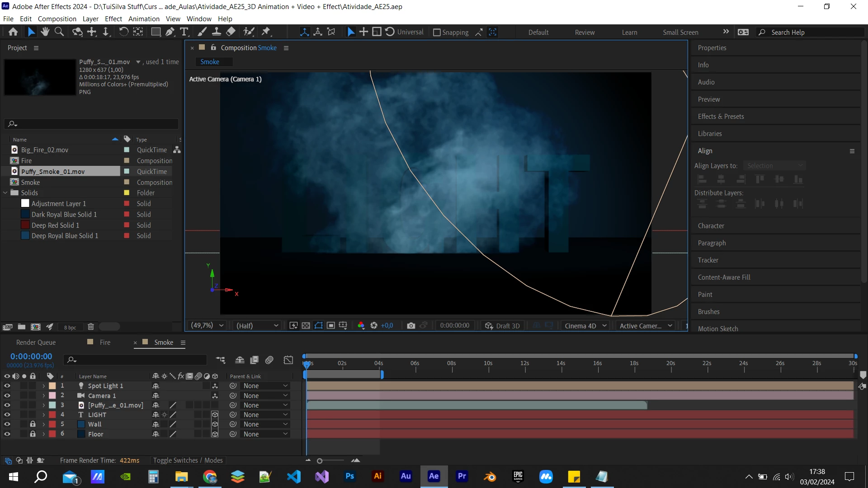Select the Zoom tool in toolbar
The width and height of the screenshot is (868, 488).
tap(59, 32)
